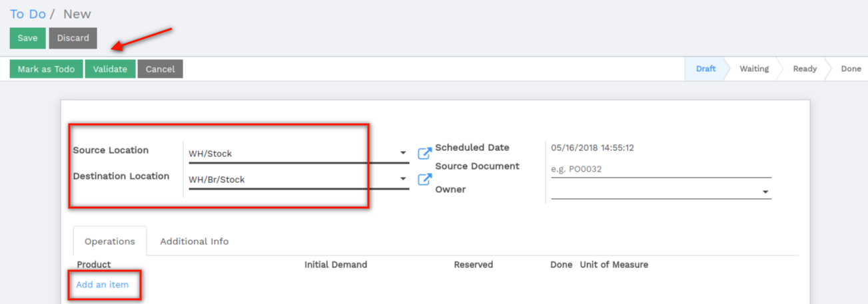Validate the transfer

(x=110, y=69)
